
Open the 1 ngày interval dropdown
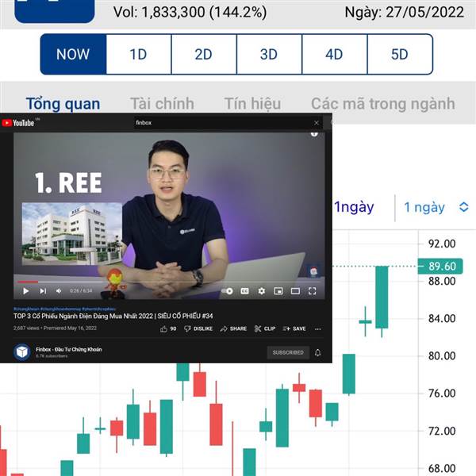(436, 207)
